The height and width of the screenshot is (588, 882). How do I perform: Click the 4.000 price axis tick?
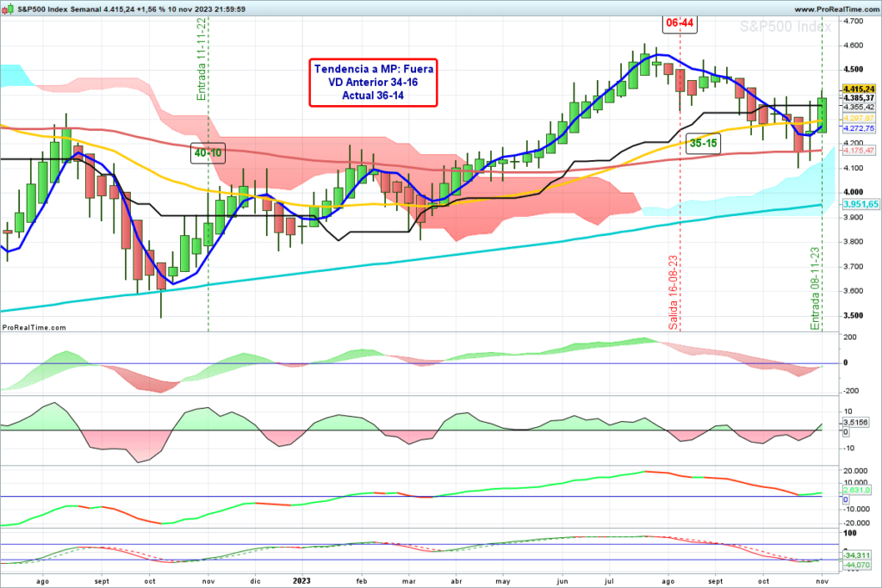854,192
